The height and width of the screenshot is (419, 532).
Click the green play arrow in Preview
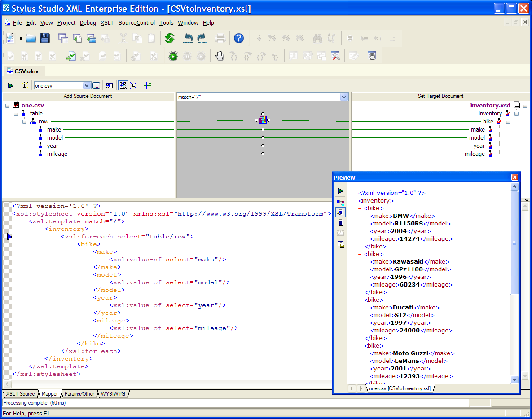coord(341,191)
